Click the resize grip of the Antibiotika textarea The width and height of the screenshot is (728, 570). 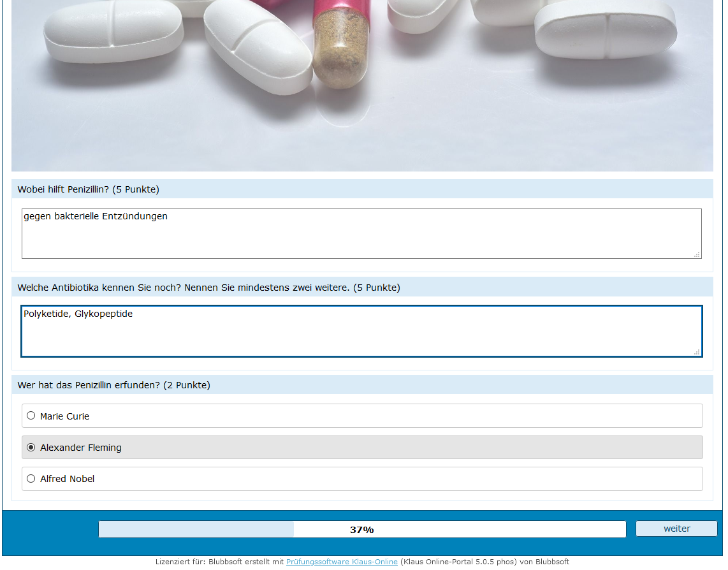697,352
